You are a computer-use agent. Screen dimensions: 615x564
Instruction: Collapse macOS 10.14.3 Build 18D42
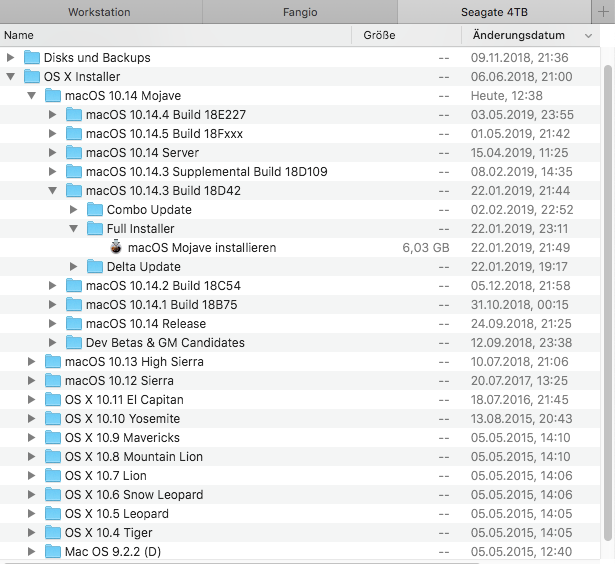pos(52,191)
